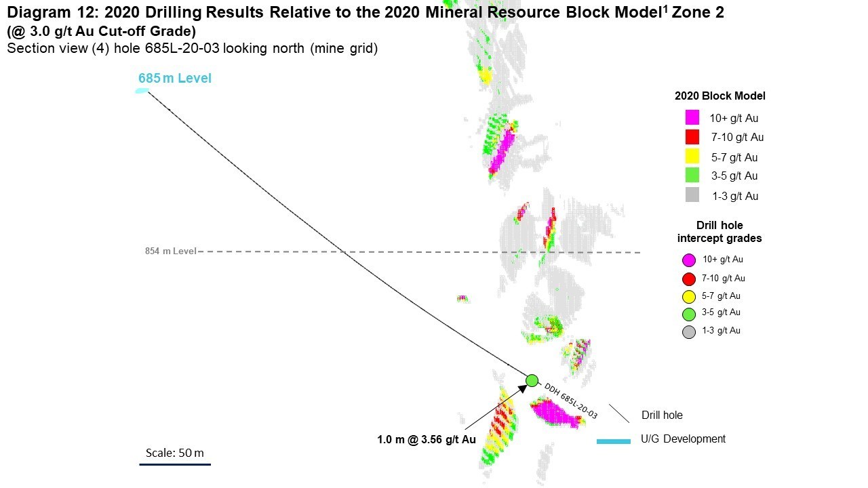Image resolution: width=868 pixels, height=488 pixels.
Task: Click the "854 m Level" label
Action: click(x=170, y=251)
